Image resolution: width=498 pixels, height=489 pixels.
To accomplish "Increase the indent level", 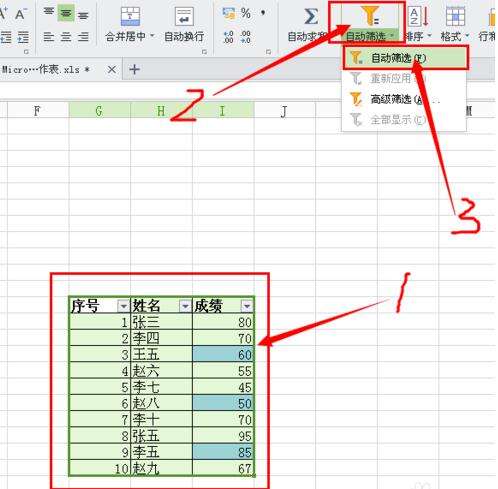I will [x=23, y=37].
